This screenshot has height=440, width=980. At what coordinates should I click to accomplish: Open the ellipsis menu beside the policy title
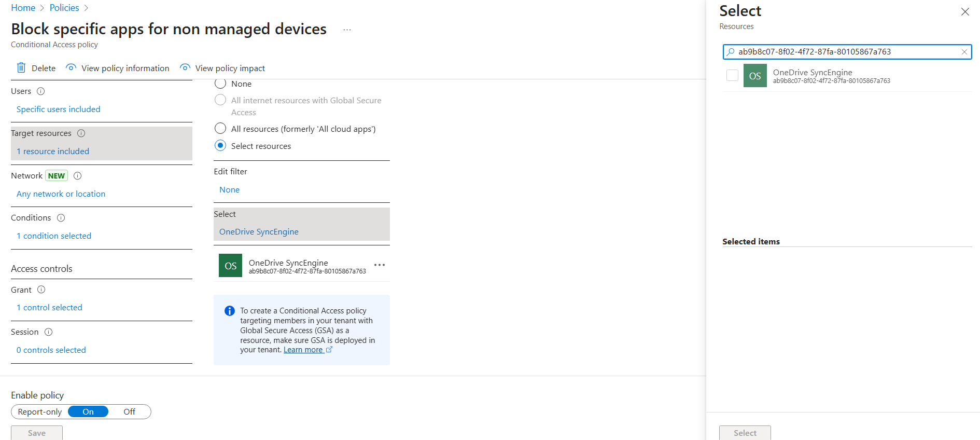pos(347,30)
